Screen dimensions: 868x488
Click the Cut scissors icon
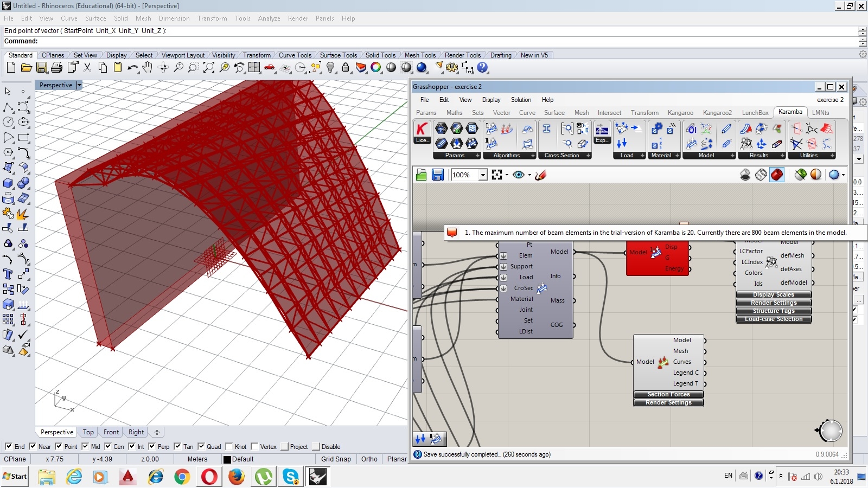coord(87,68)
